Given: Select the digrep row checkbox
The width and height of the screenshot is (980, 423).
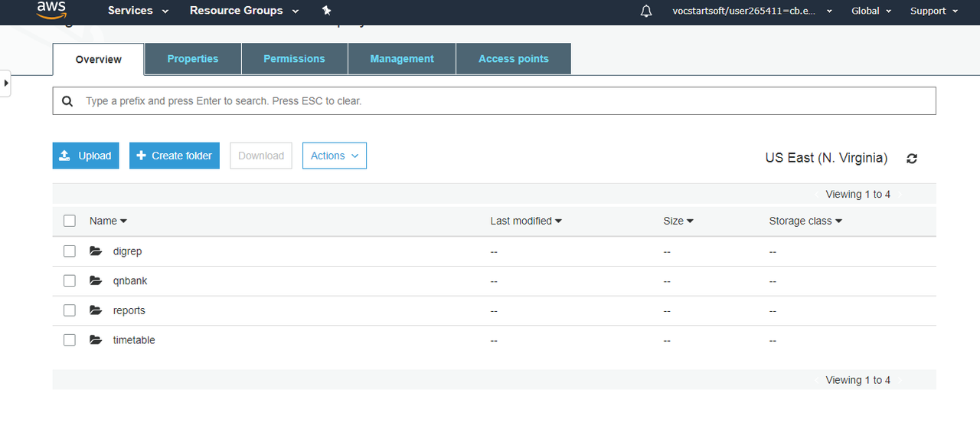Looking at the screenshot, I should tap(70, 251).
